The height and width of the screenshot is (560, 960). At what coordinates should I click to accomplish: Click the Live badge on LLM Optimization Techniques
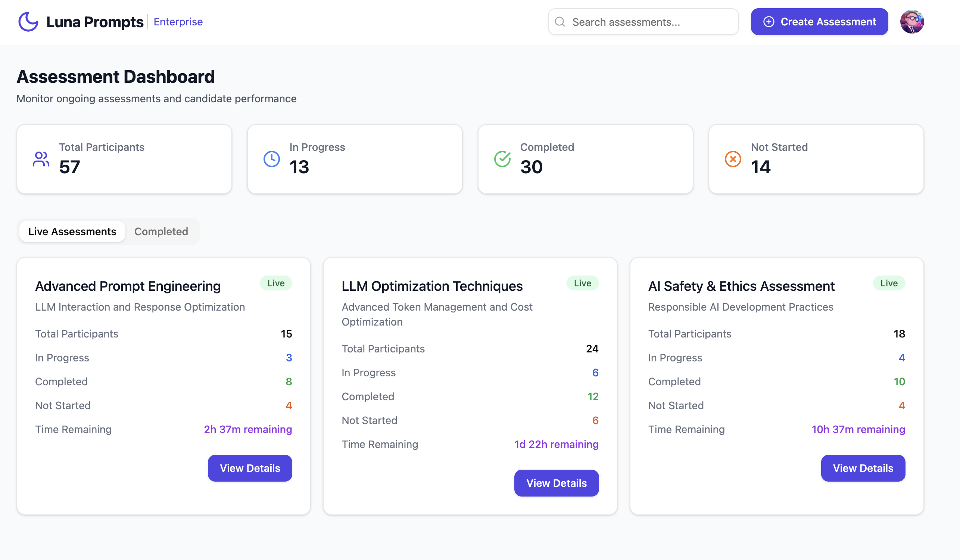tap(582, 283)
